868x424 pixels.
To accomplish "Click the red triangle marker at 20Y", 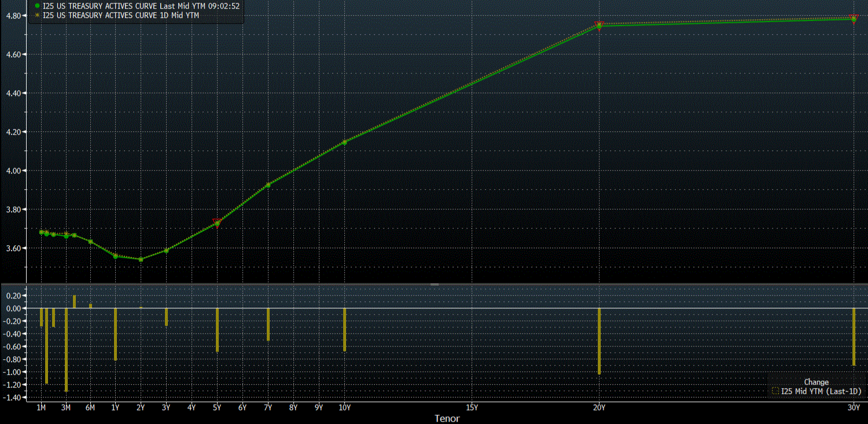I will (599, 25).
